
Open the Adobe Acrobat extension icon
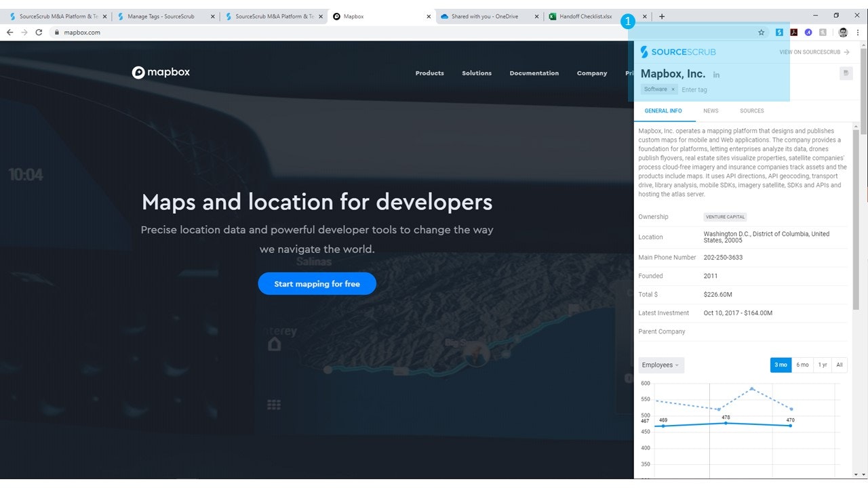[x=793, y=32]
